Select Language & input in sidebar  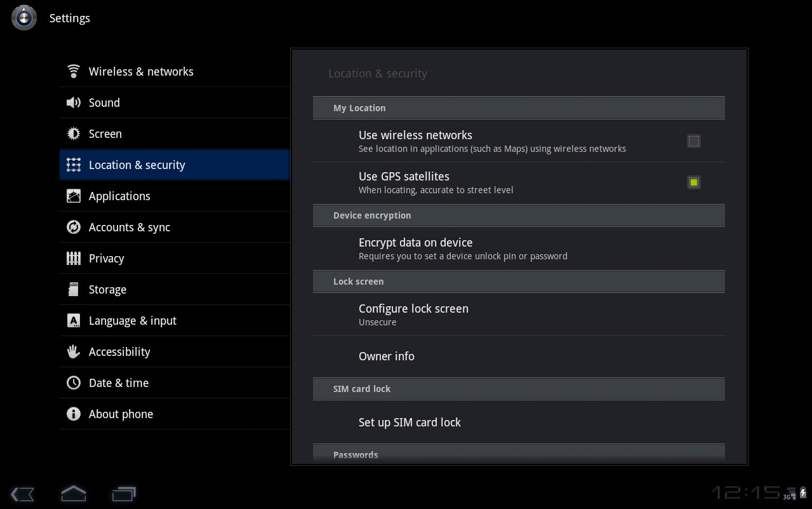133,321
